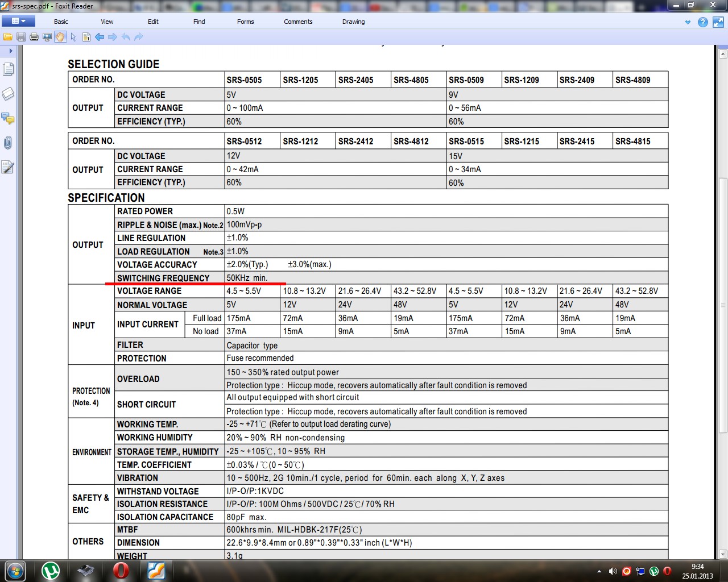Expand the navigation sidebar panel
The height and width of the screenshot is (582, 728).
tap(10, 51)
